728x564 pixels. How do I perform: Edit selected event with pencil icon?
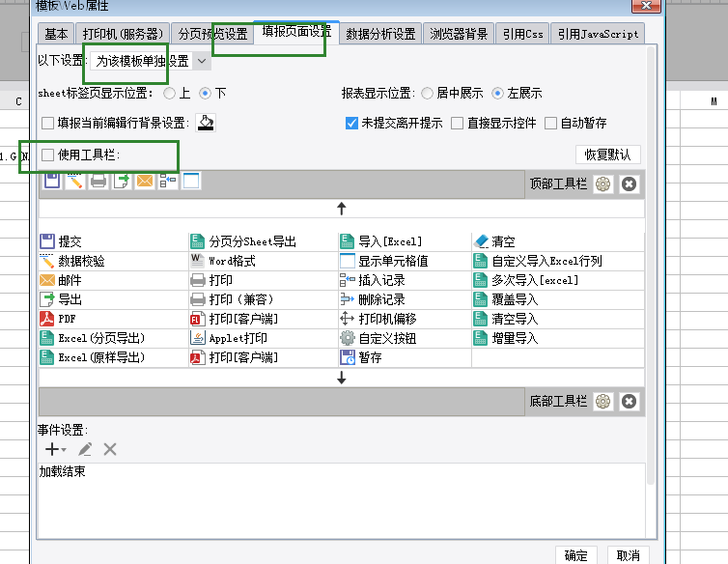85,449
